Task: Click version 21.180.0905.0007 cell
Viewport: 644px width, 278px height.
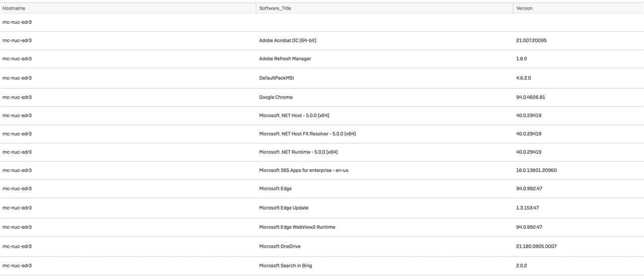Action: (536, 246)
